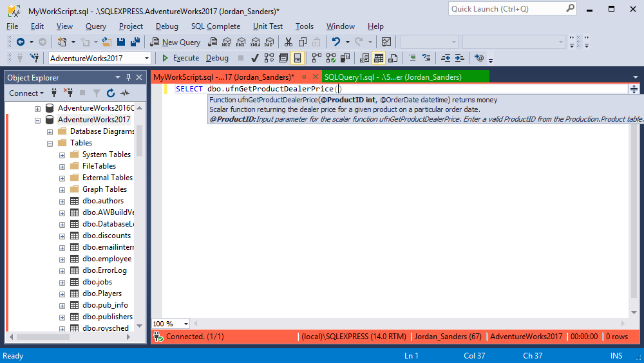644x363 pixels.
Task: Open the Activity Monitor icon
Action: coord(386,42)
